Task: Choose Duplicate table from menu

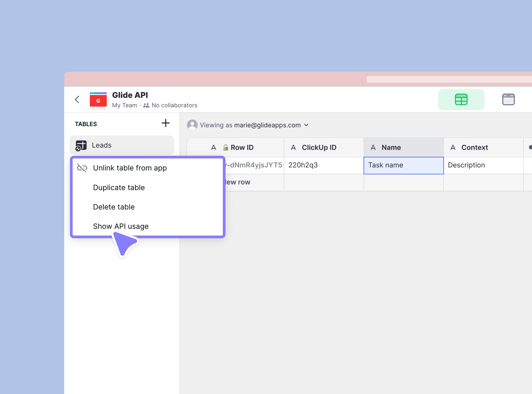Action: [119, 187]
